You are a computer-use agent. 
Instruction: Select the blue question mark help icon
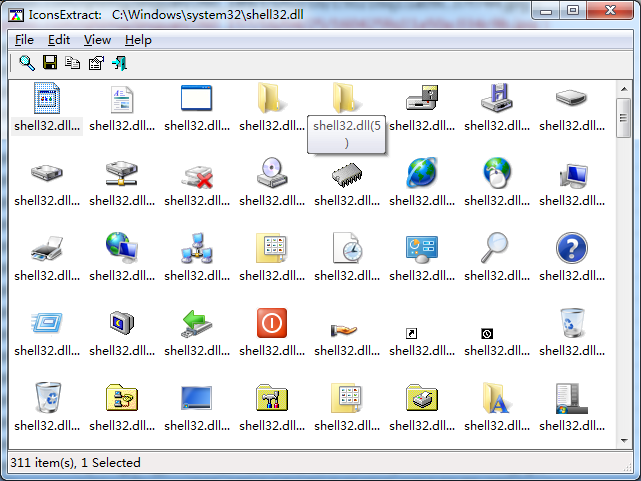click(x=572, y=248)
